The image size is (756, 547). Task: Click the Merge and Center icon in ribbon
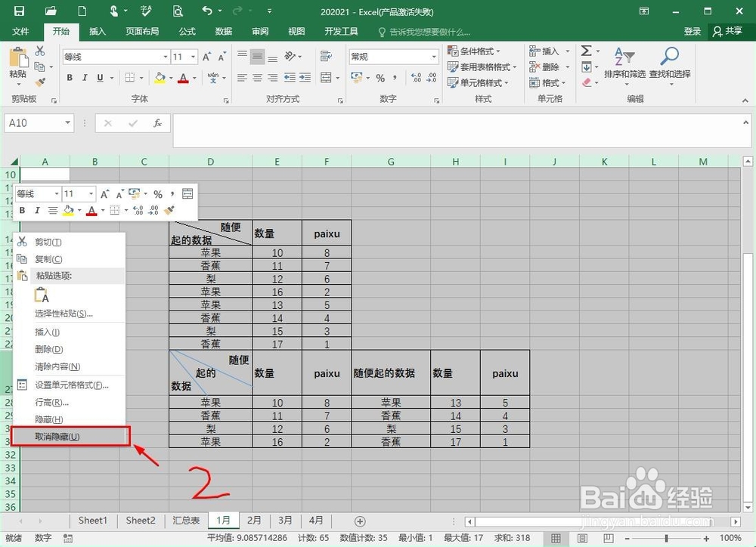tap(326, 77)
